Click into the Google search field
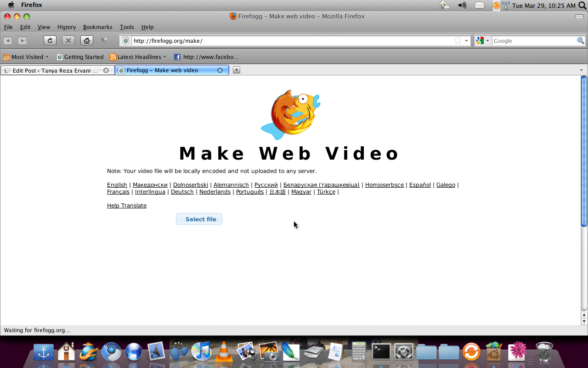Image resolution: width=588 pixels, height=368 pixels. click(534, 40)
